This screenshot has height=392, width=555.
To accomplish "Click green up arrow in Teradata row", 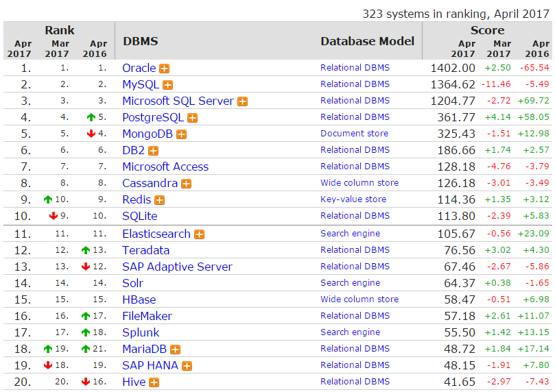I will (86, 250).
